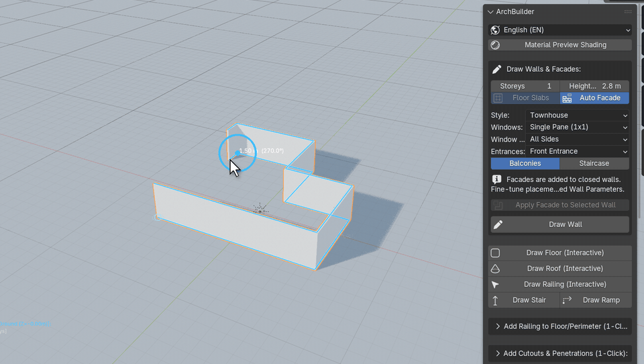Click the 3D cursor at scene origin
This screenshot has width=644, height=364.
click(x=260, y=209)
